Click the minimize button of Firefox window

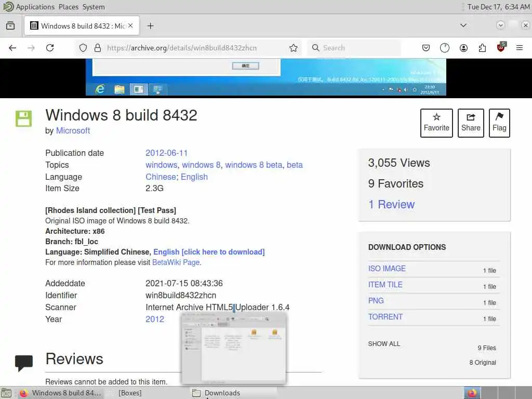500,25
